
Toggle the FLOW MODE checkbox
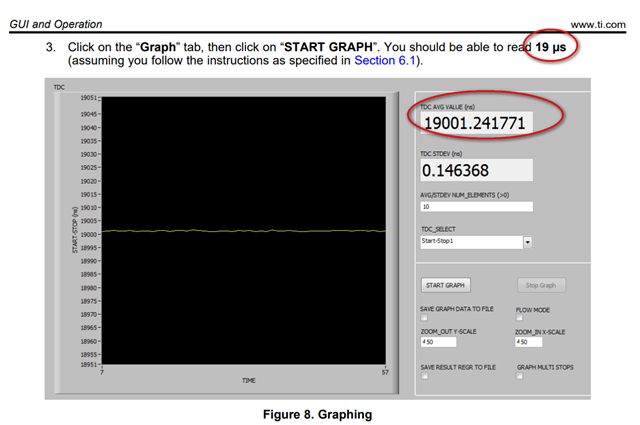tap(519, 317)
